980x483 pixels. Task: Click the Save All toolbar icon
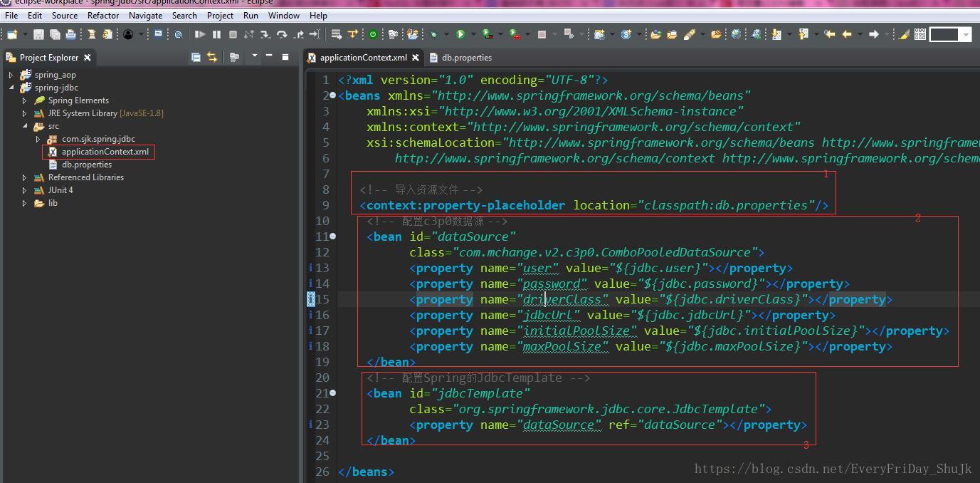pos(55,34)
